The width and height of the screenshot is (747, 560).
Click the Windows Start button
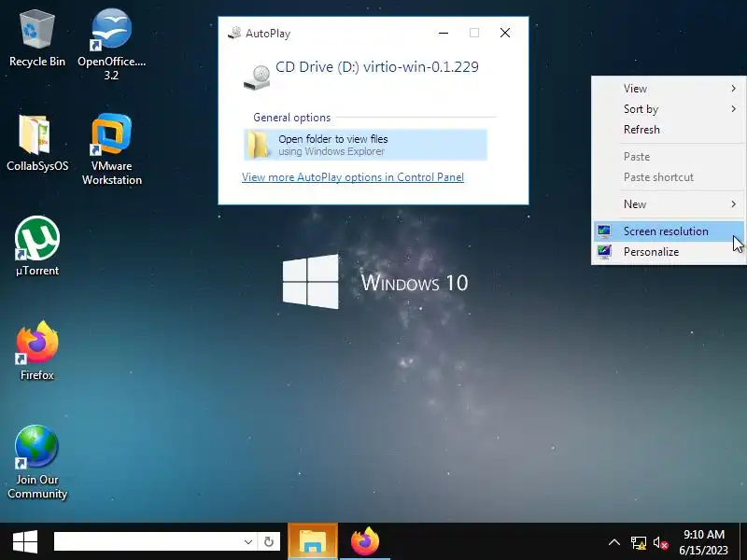(25, 542)
